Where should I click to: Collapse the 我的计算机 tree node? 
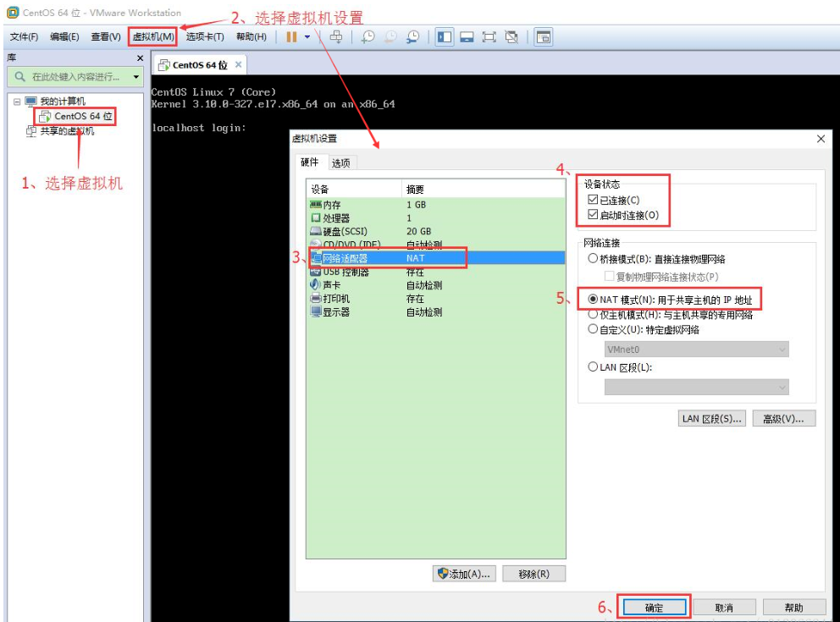coord(16,102)
